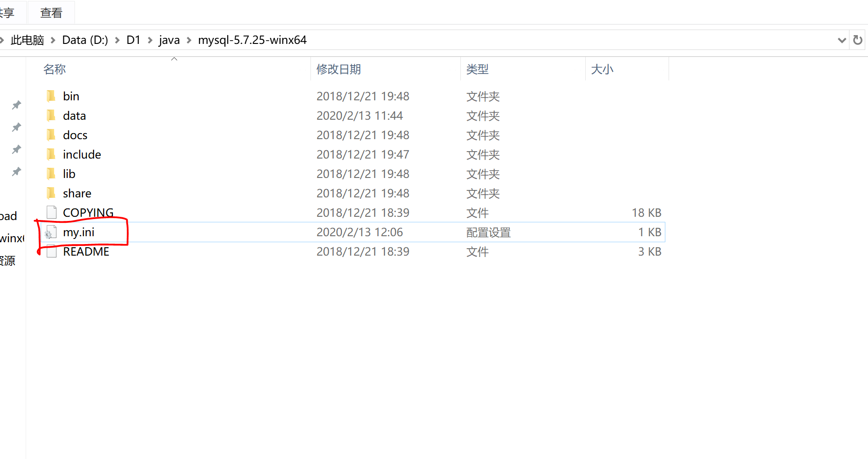Click the my.ini configuration file icon
The image size is (868, 459).
50,233
